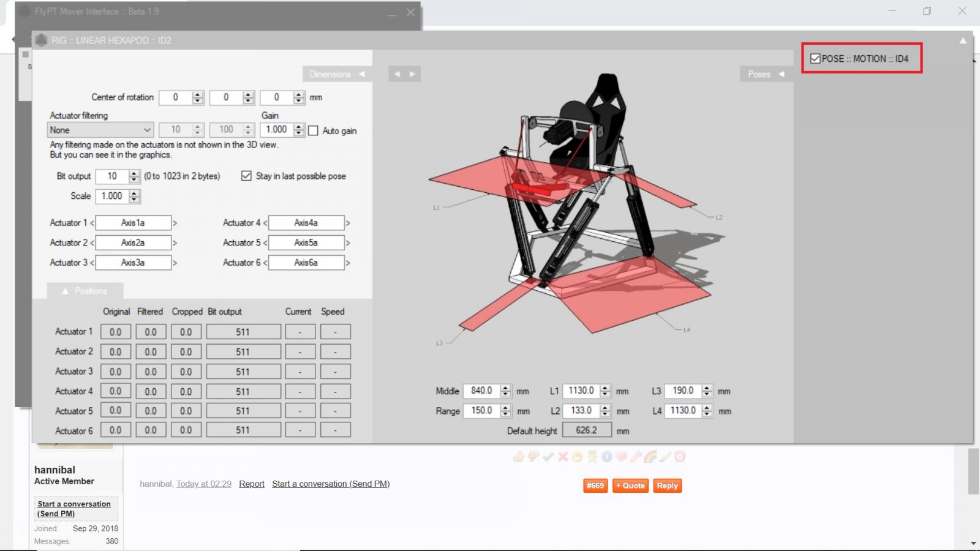Click the thumbs up reaction icon
980x551 pixels.
518,457
